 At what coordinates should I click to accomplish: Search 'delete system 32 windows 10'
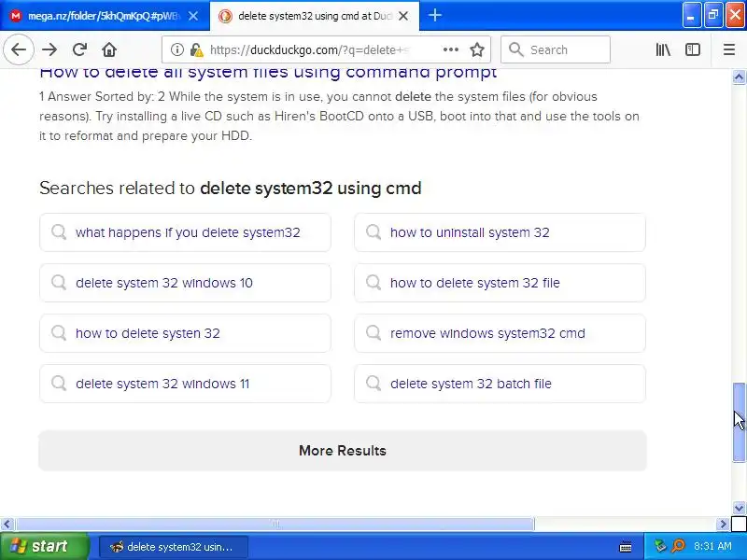coord(185,283)
